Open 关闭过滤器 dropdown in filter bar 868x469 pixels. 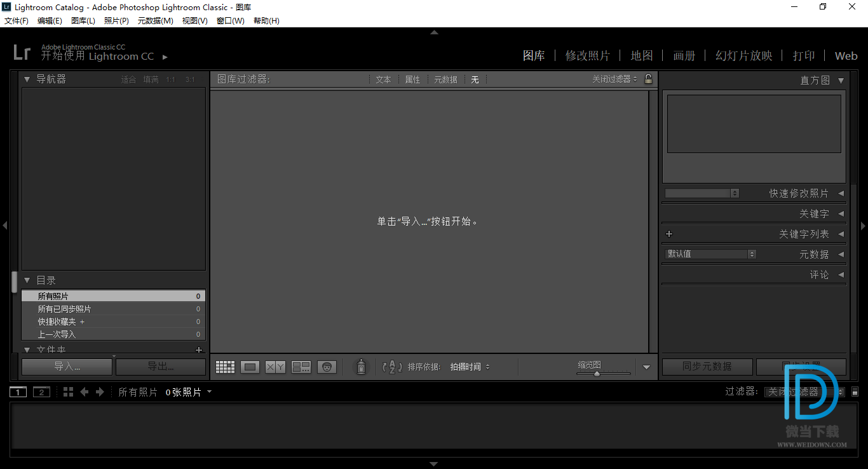point(614,79)
